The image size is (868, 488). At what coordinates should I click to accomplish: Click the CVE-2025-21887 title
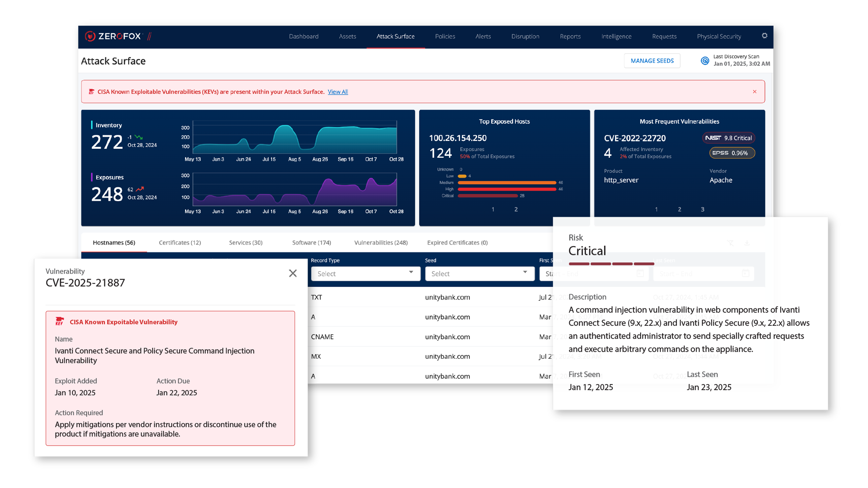(x=85, y=283)
